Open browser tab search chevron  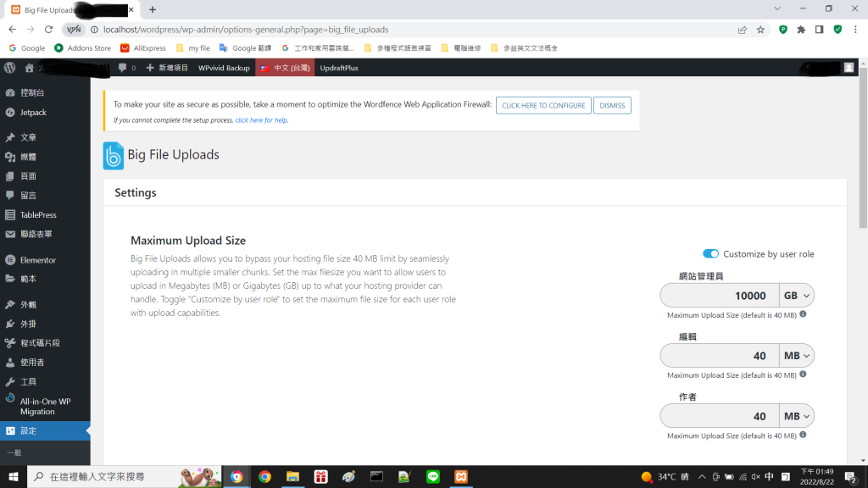point(777,8)
